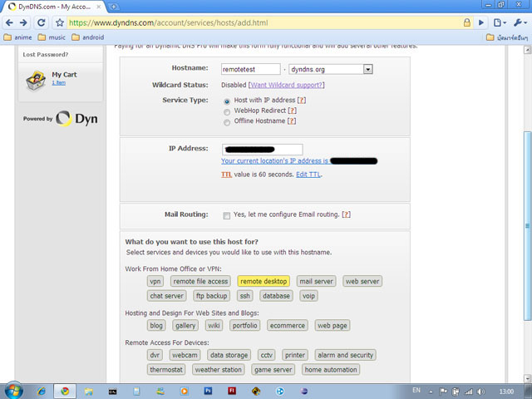Open the media player taskbar icon

tap(185, 392)
